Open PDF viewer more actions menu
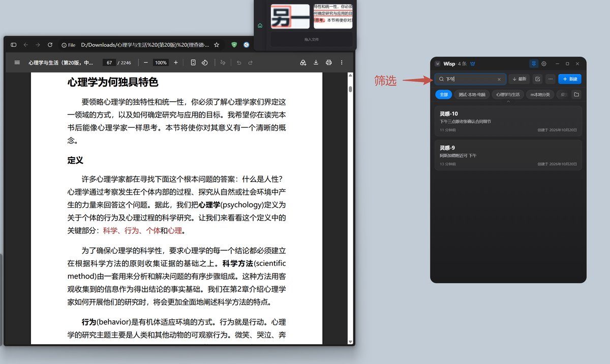Image resolution: width=610 pixels, height=364 pixels. pyautogui.click(x=342, y=63)
